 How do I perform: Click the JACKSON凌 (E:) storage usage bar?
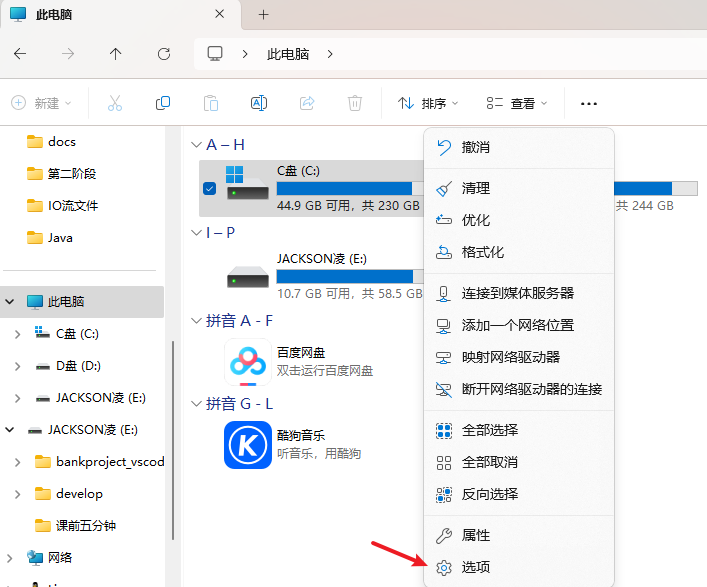tap(345, 276)
